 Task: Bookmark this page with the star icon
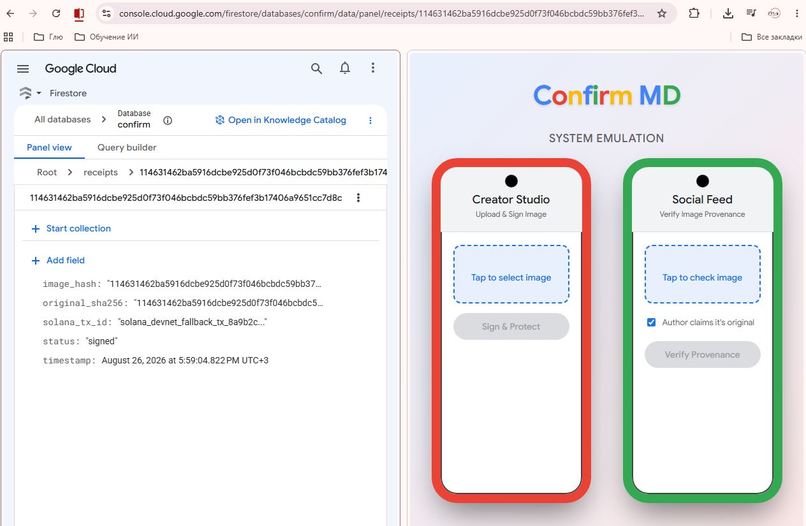point(662,13)
